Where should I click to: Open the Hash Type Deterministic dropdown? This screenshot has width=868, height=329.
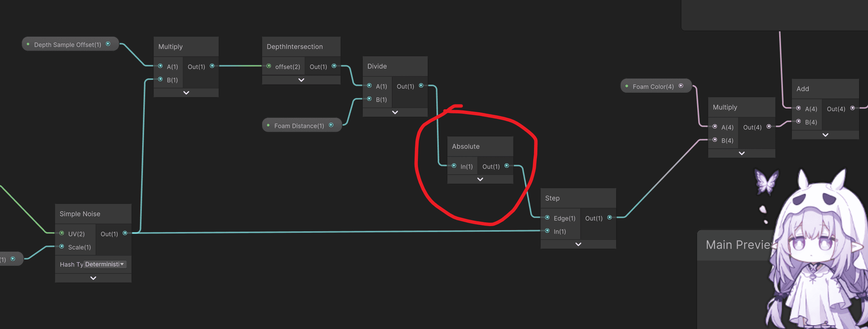(105, 264)
